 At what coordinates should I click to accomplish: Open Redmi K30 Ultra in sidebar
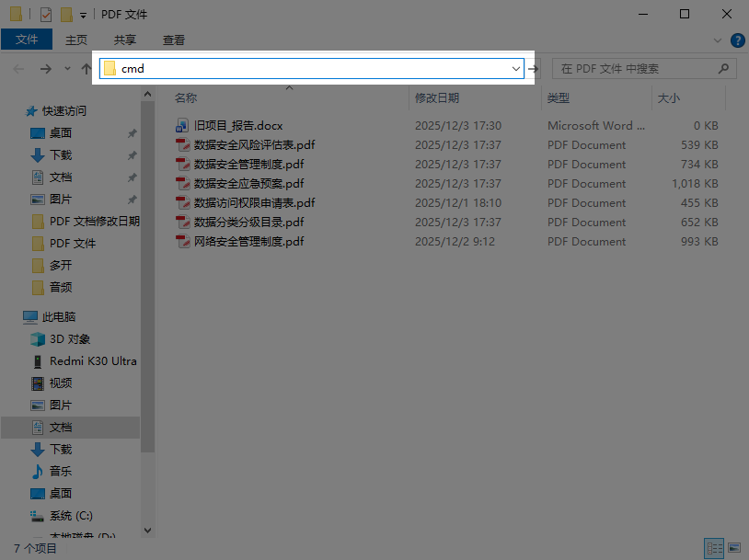click(x=92, y=361)
